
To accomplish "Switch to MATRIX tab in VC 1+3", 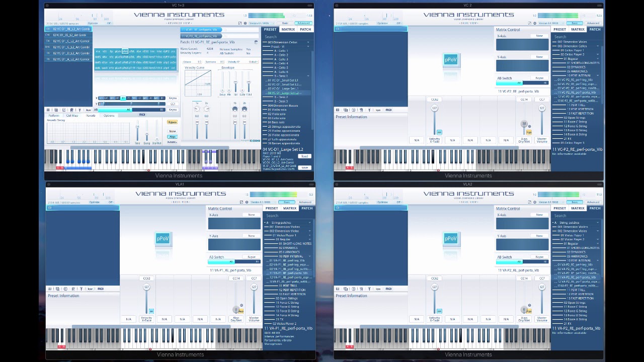I will pos(288,29).
